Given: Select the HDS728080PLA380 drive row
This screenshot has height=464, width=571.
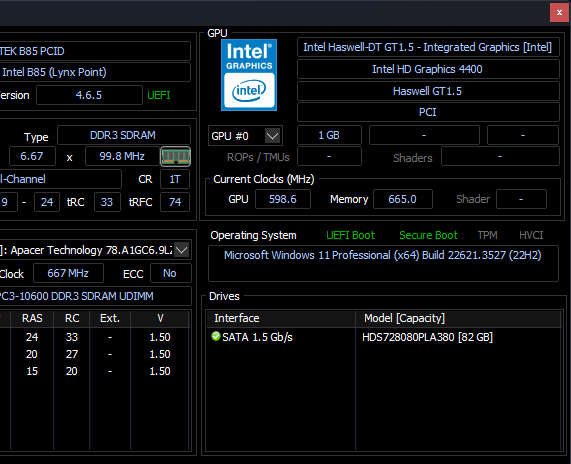Looking at the screenshot, I should [384, 337].
